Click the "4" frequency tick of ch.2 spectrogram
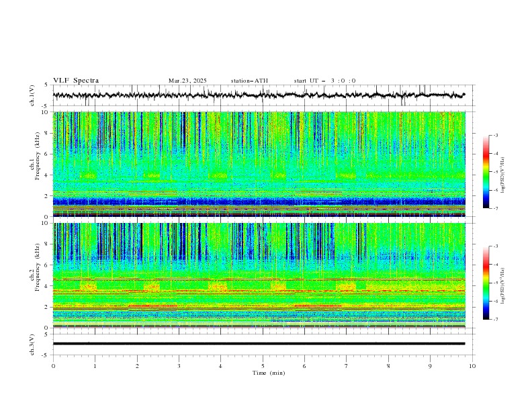Image resolution: width=532 pixels, height=411 pixels. 48,286
